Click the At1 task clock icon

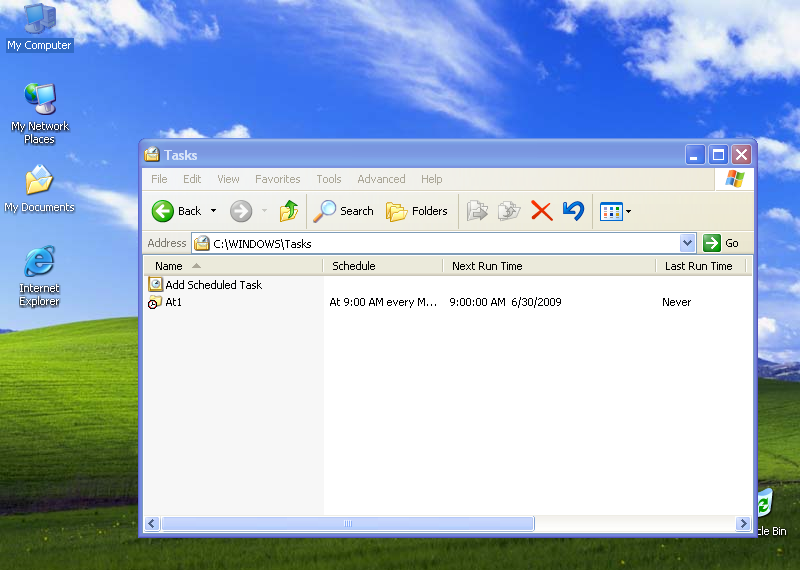[155, 302]
